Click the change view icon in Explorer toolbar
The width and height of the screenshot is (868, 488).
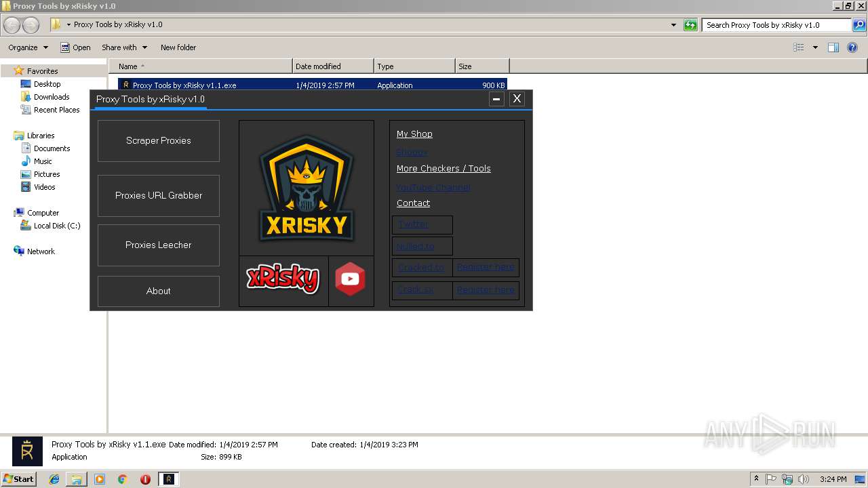[799, 47]
